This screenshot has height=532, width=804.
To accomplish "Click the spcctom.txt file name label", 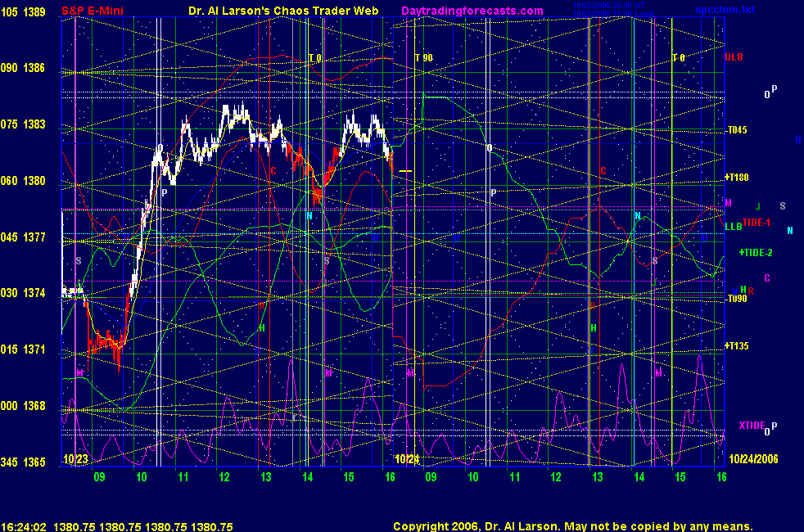I will pyautogui.click(x=725, y=10).
